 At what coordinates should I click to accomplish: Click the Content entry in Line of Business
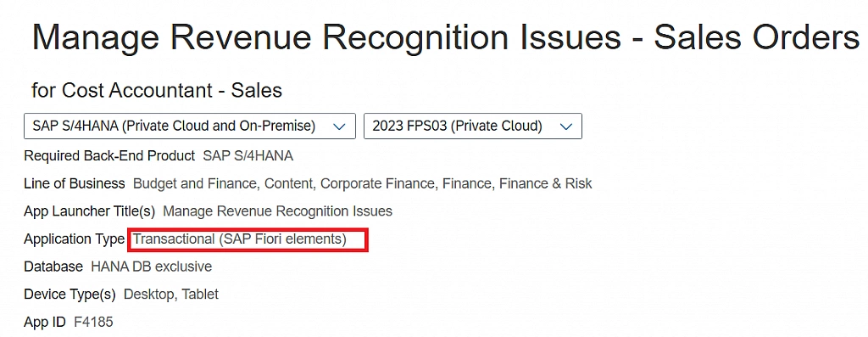click(x=287, y=183)
